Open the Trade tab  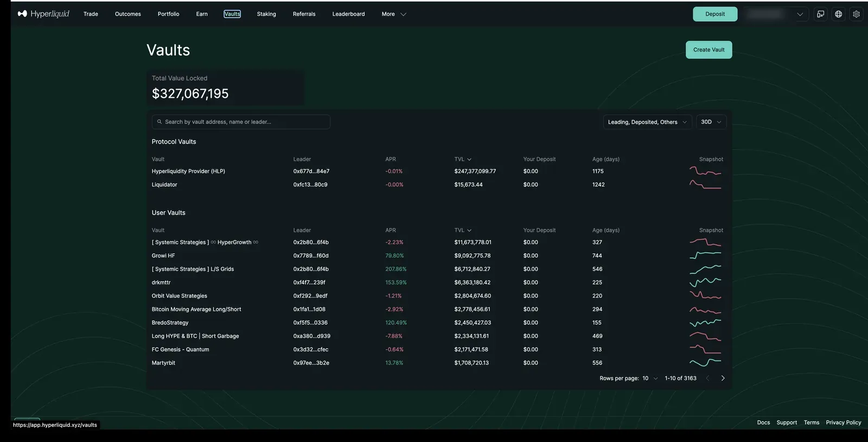point(91,14)
